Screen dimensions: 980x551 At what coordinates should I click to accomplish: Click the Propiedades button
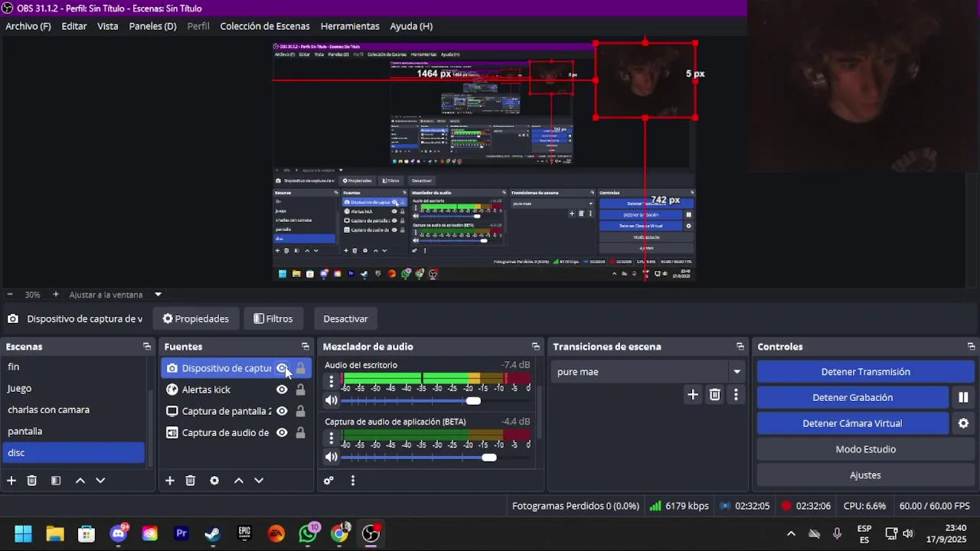(x=196, y=318)
